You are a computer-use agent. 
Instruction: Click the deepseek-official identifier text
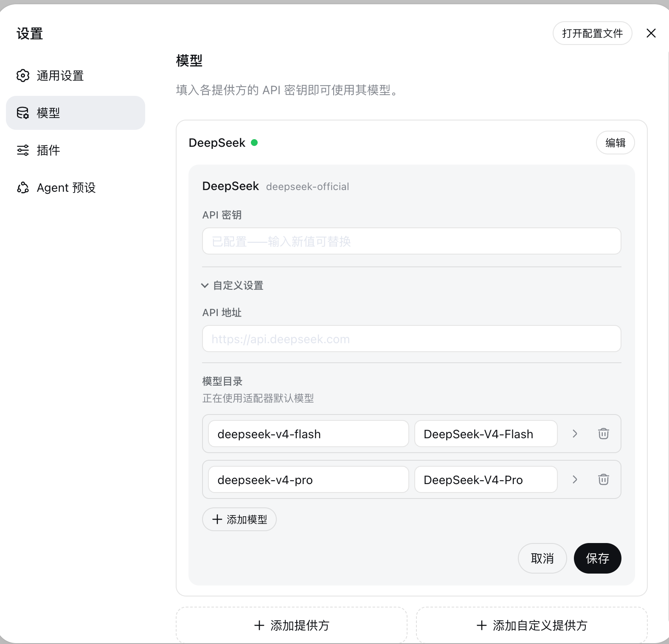(308, 187)
